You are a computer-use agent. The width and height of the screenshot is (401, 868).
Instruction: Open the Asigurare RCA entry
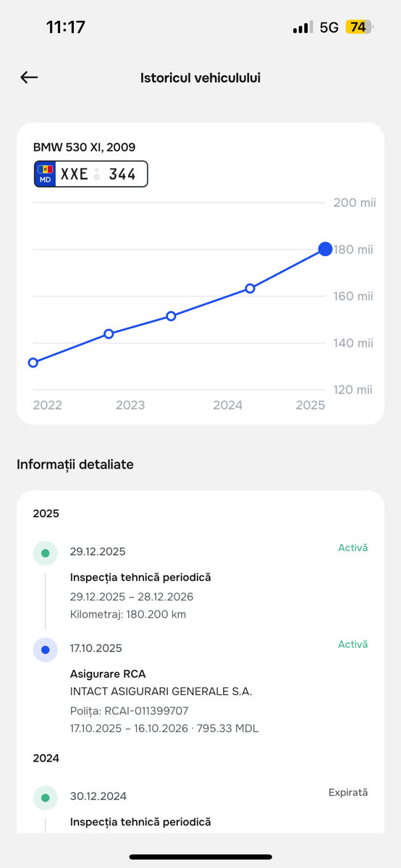200,687
